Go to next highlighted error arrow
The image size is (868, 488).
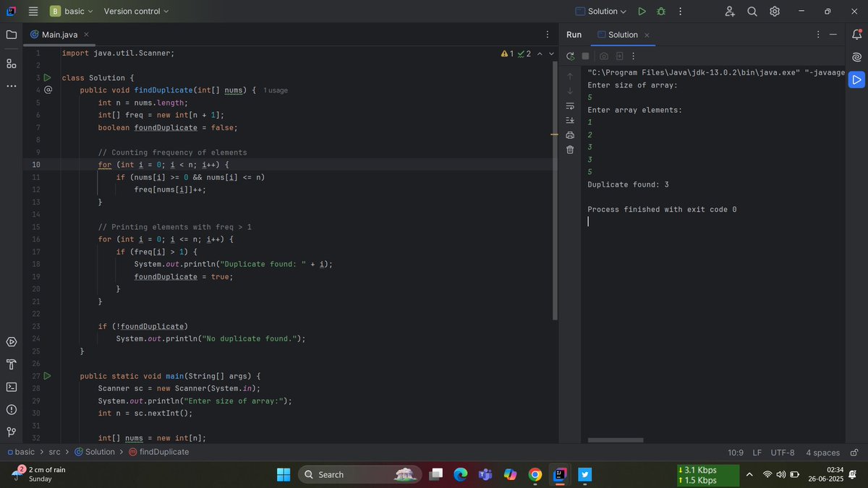pos(551,54)
